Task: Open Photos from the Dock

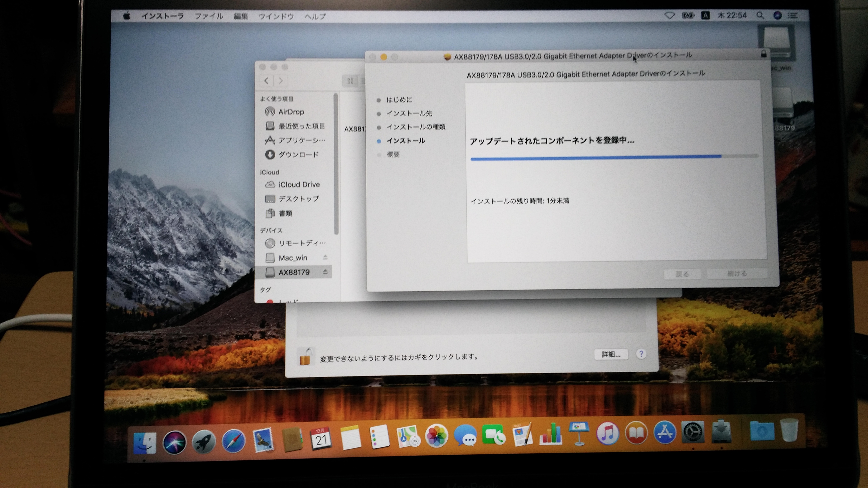Action: 436,436
